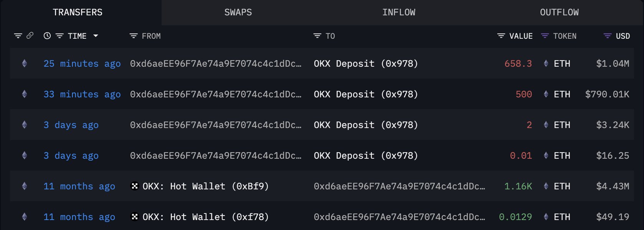Screen dimensions: 644x230
Task: Open the filter icon next to FROM
Action: click(x=134, y=36)
